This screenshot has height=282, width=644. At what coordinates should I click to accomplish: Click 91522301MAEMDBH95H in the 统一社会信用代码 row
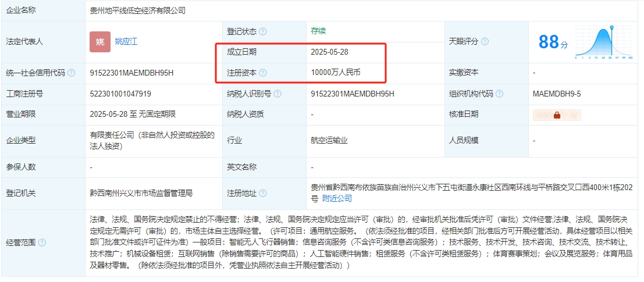[131, 73]
